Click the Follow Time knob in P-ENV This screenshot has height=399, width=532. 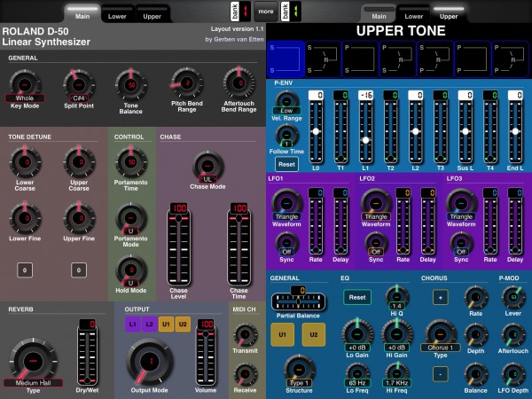286,136
